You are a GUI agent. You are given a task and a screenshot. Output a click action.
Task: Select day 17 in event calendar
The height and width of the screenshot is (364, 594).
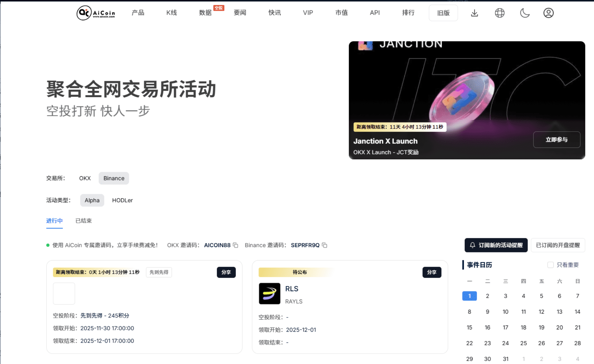pyautogui.click(x=505, y=328)
